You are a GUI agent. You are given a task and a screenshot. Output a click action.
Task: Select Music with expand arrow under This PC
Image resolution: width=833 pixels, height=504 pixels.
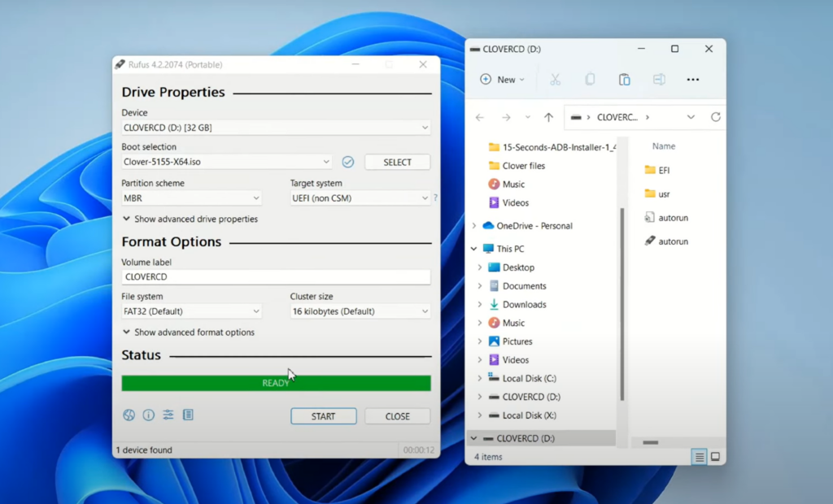(513, 323)
